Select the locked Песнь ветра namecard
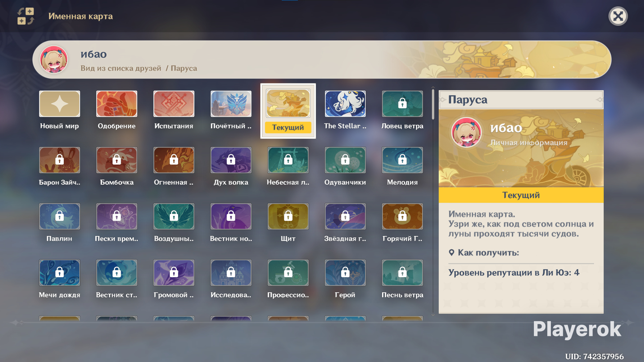This screenshot has width=644, height=362. click(x=402, y=273)
